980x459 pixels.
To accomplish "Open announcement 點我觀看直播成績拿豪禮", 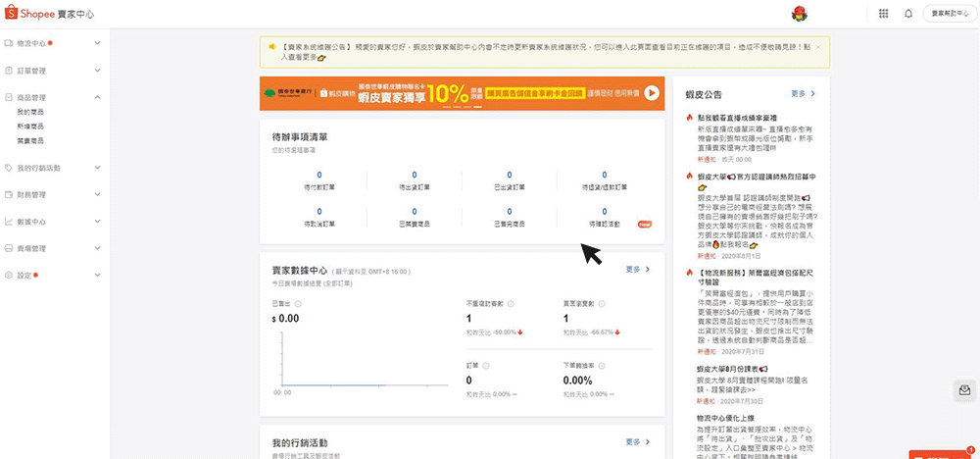I will click(x=737, y=118).
